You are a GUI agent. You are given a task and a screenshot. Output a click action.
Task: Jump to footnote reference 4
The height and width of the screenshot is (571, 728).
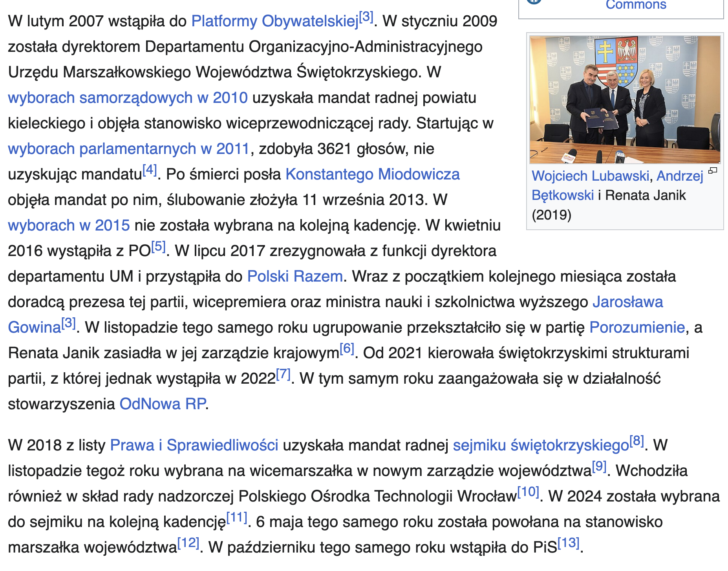(150, 170)
